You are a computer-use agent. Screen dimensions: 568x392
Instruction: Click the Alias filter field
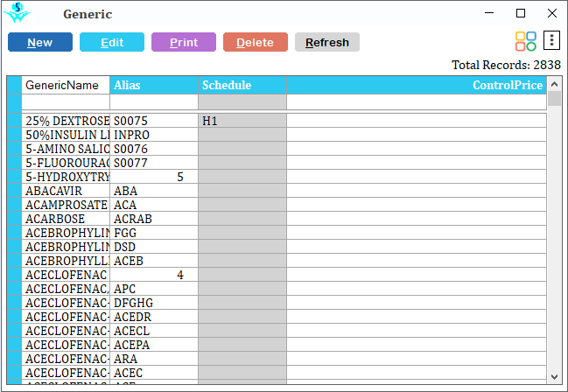pos(154,101)
